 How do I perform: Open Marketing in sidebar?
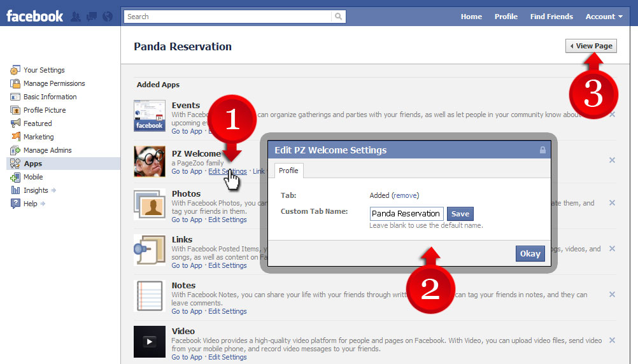[x=39, y=137]
